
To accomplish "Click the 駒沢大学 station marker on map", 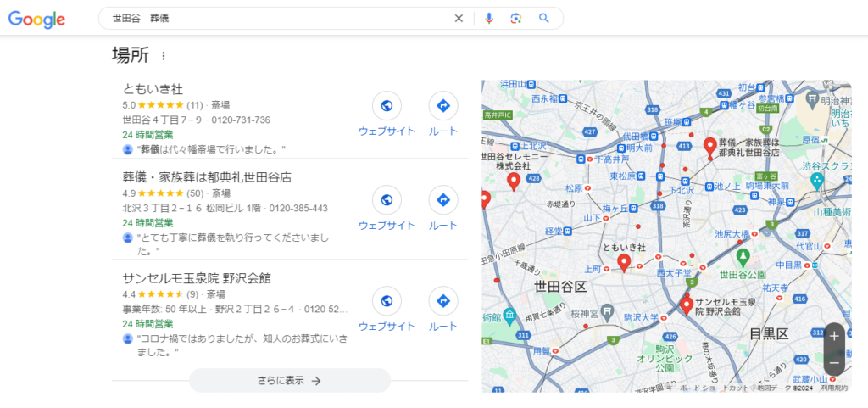I will point(663,318).
